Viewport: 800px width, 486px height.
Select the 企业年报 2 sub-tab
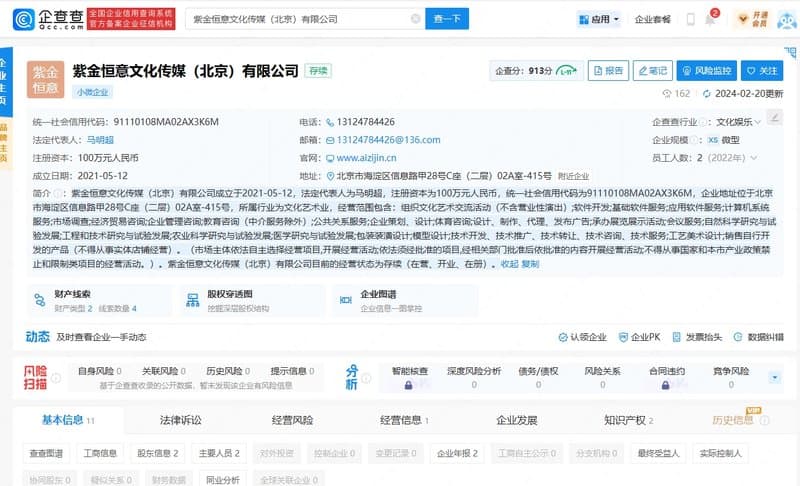[x=457, y=453]
